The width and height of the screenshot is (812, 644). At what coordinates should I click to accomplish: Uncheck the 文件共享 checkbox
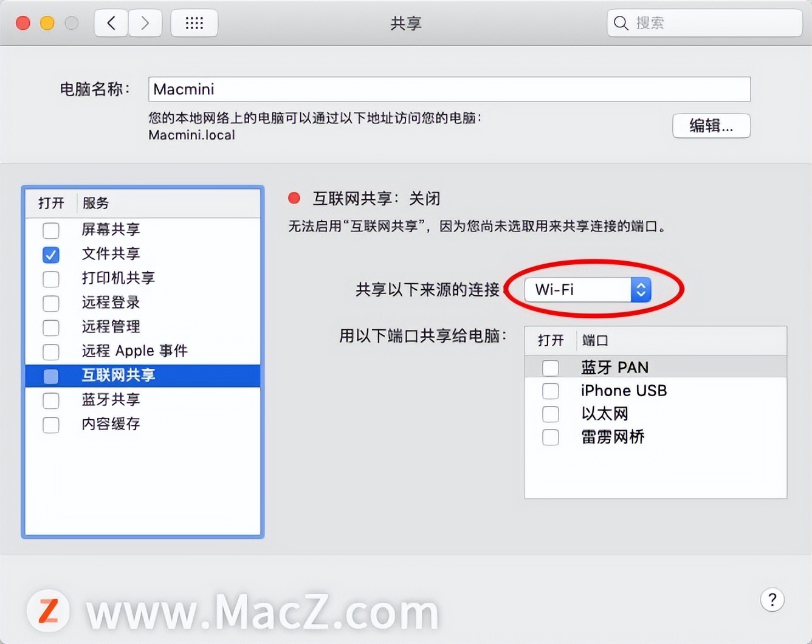[x=51, y=255]
